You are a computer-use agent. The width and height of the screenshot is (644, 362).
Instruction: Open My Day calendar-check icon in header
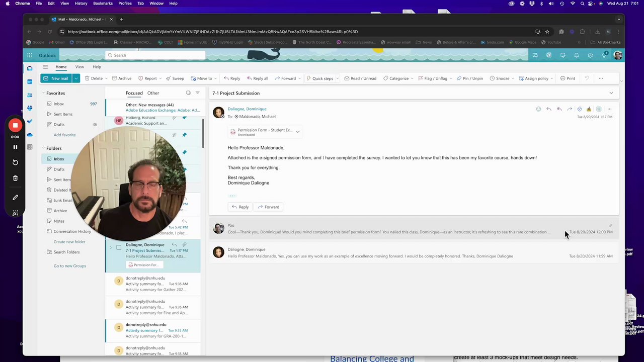point(562,55)
